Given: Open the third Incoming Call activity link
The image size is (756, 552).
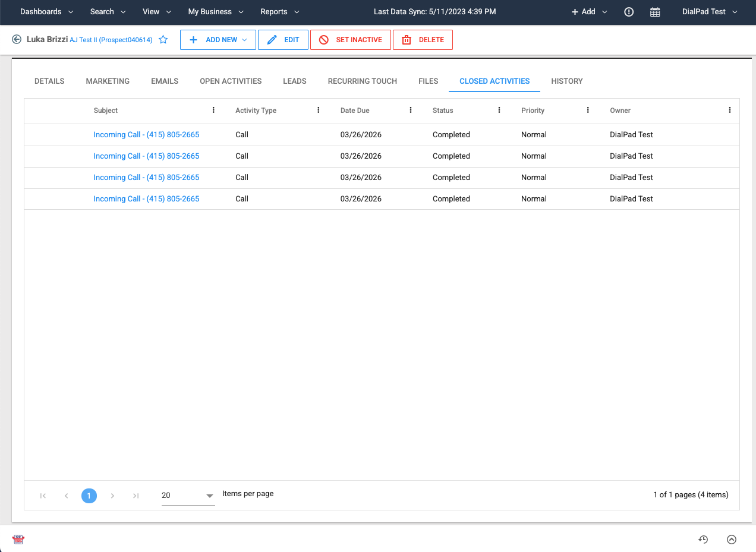Looking at the screenshot, I should (x=146, y=178).
